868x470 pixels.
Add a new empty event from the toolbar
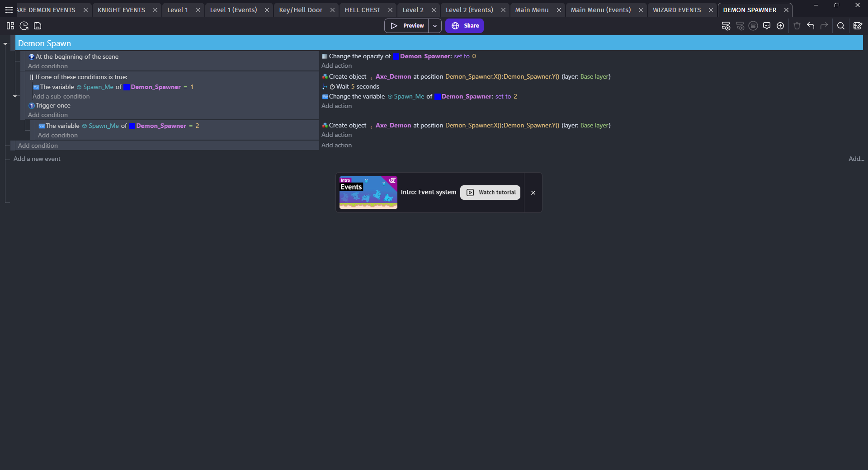pyautogui.click(x=726, y=26)
